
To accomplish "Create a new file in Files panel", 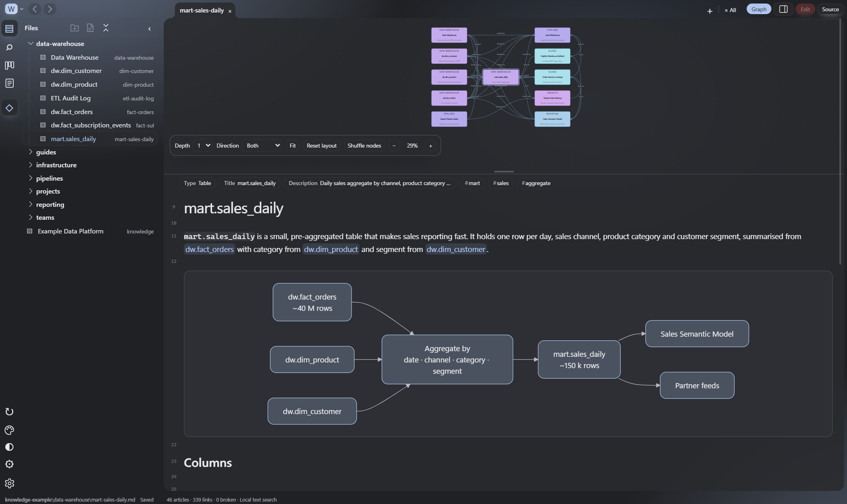I will pos(90,28).
